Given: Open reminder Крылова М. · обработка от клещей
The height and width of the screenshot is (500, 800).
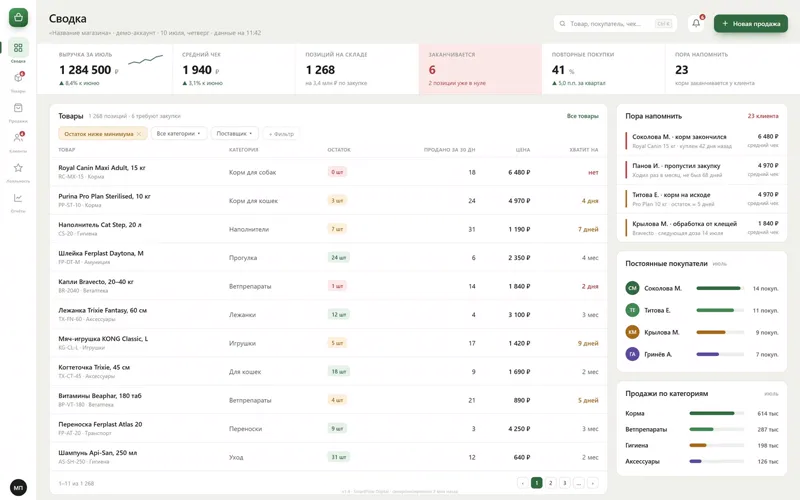Looking at the screenshot, I should [x=702, y=228].
